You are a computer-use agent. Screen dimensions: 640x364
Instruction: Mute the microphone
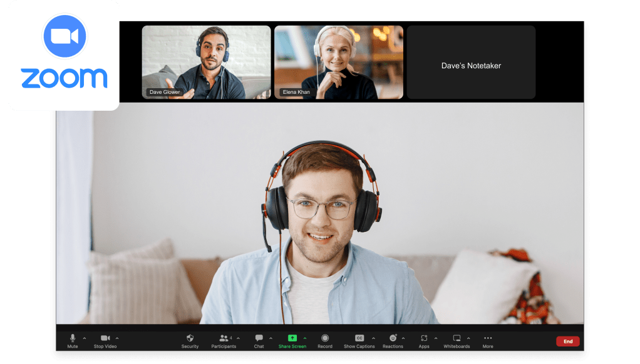click(73, 338)
